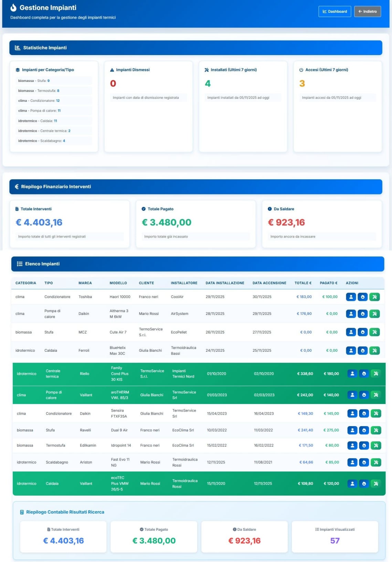
Task: Click the user icon for Ravelli Dual 9 Air
Action: (352, 430)
